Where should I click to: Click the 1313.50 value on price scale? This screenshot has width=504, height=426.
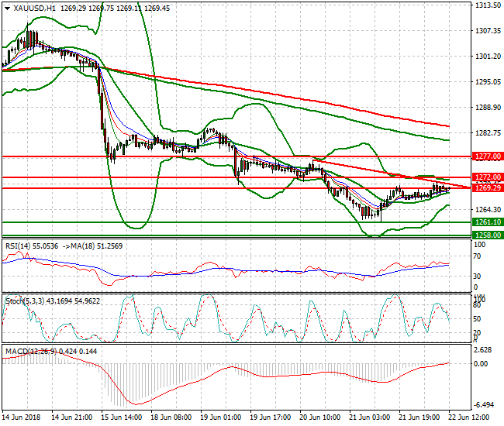(x=487, y=5)
